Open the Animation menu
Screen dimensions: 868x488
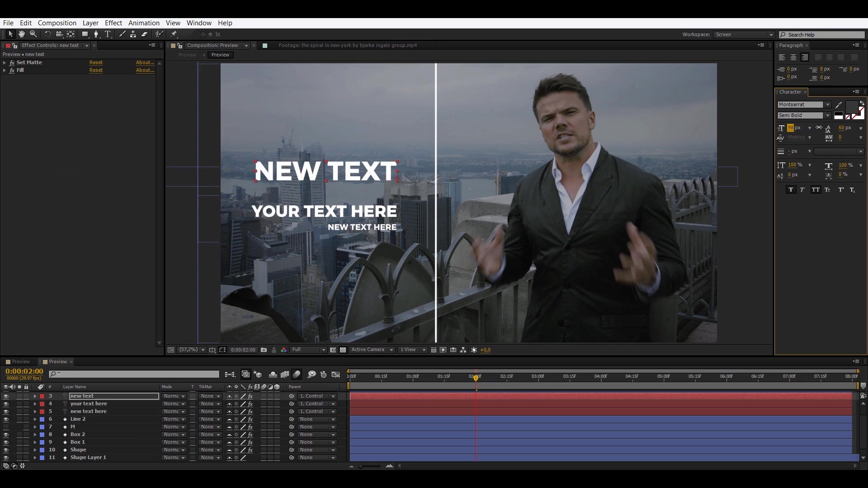(144, 23)
